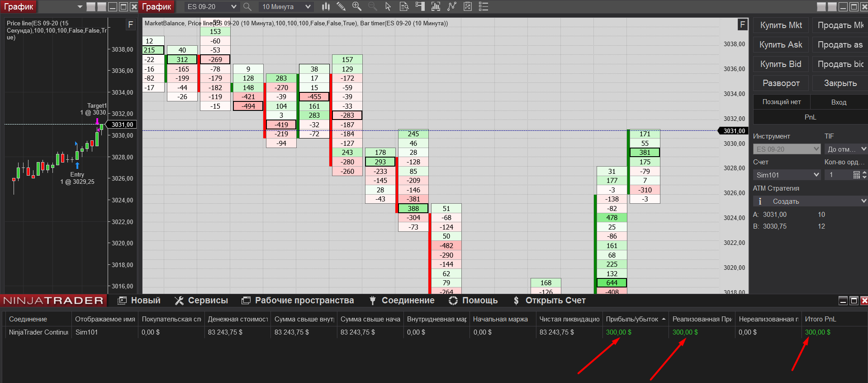Image resolution: width=868 pixels, height=383 pixels.
Task: Open the chart properties icon
Action: click(x=468, y=6)
